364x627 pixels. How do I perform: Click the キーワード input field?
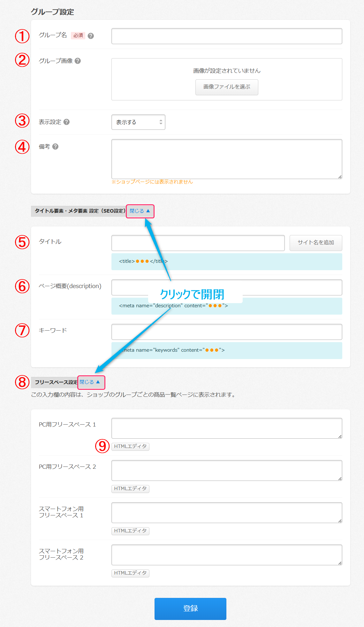(226, 332)
